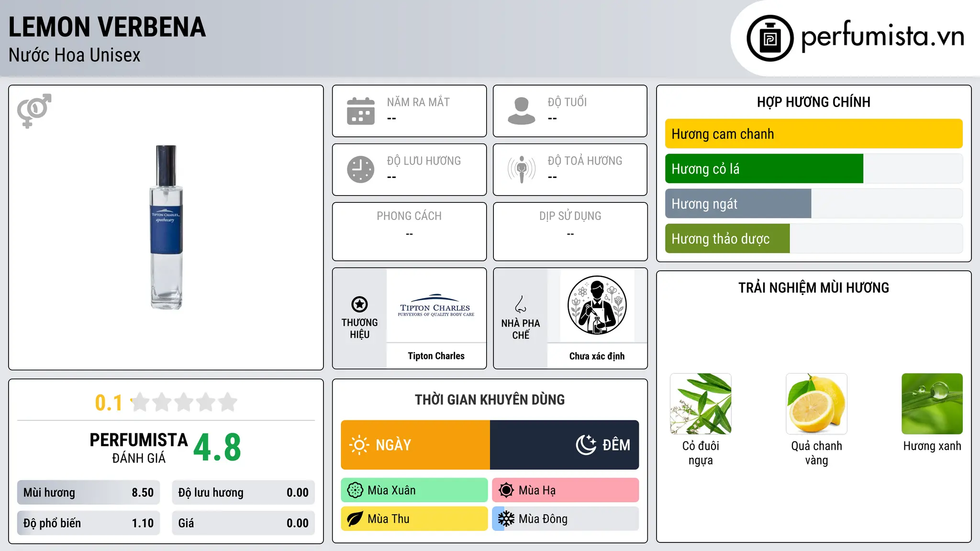Click the moon icon beside Đêm
This screenshot has height=551, width=980.
(586, 445)
